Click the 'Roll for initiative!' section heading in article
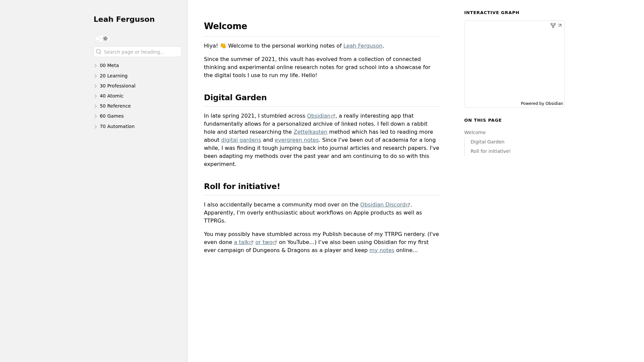Viewport: 644px width, 362px height. pyautogui.click(x=242, y=186)
